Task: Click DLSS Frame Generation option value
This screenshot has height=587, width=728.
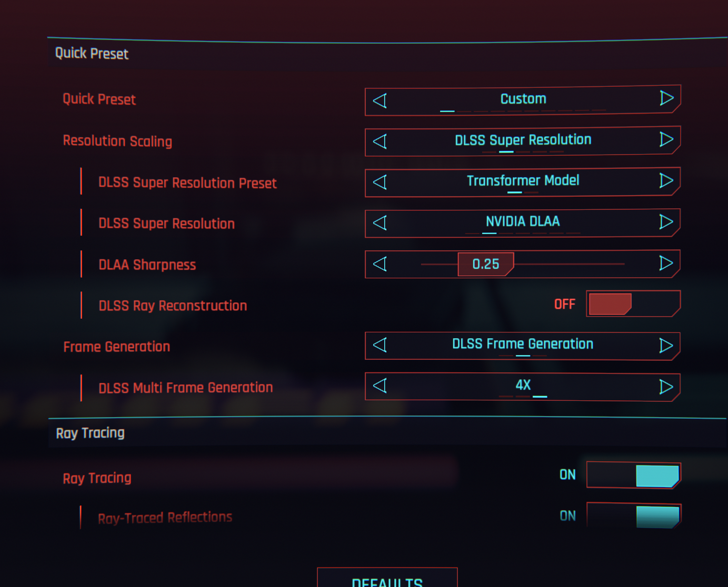Action: tap(523, 344)
